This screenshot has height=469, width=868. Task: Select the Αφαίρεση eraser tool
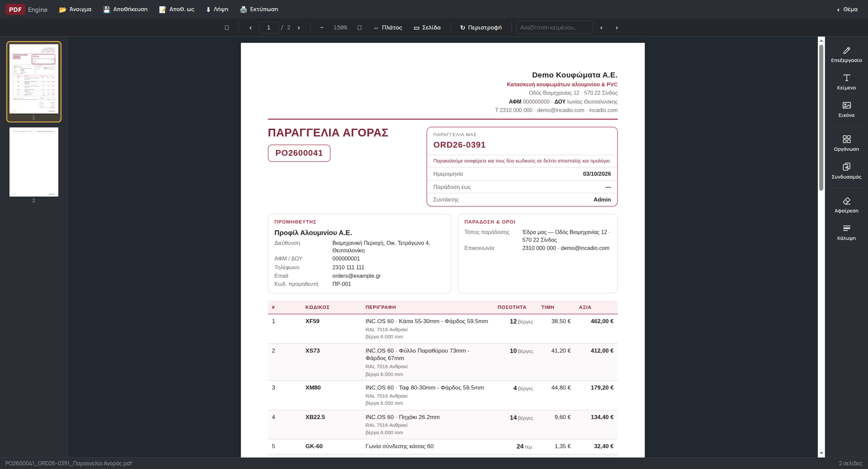coord(846,205)
